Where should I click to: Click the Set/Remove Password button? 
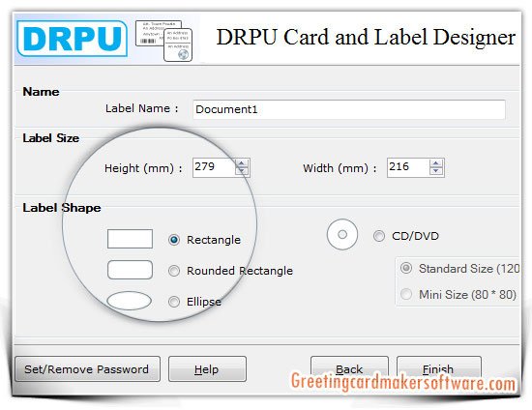coord(87,369)
